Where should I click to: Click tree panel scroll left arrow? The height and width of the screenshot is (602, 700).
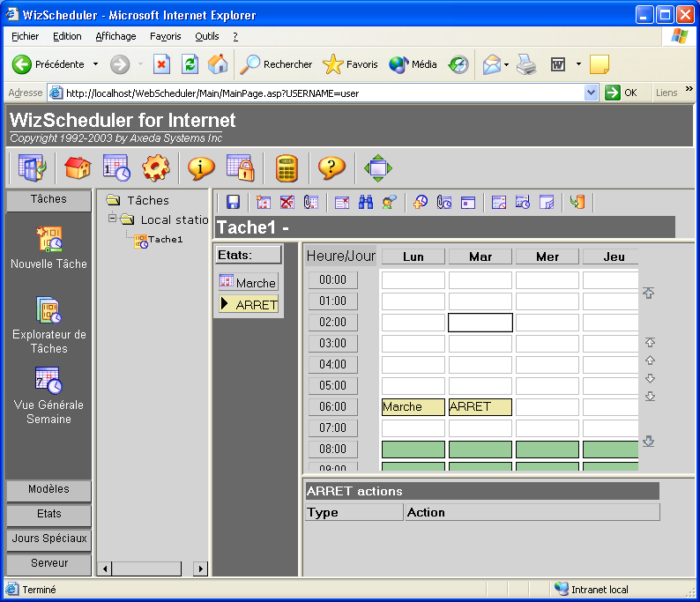(x=104, y=569)
